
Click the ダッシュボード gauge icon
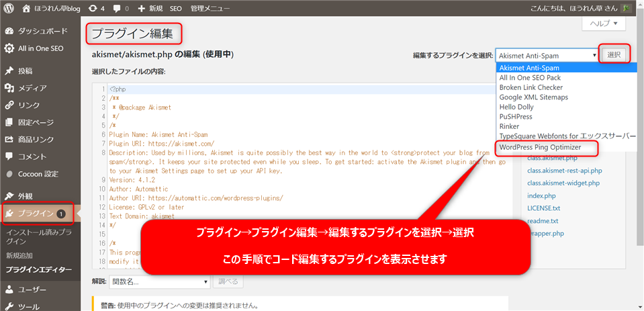[9, 31]
